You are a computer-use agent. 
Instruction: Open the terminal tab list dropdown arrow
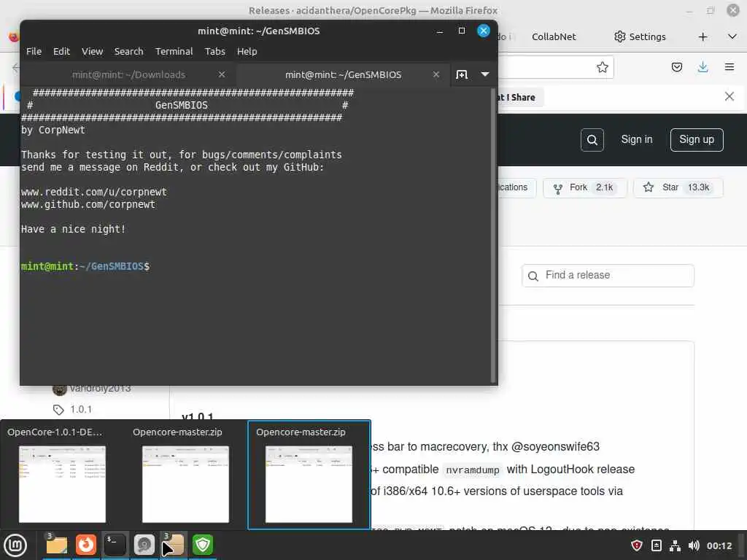pyautogui.click(x=485, y=74)
